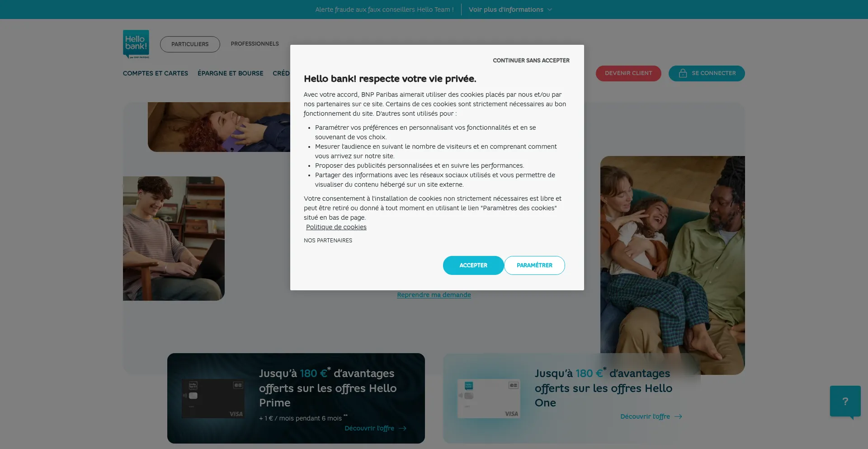868x449 pixels.
Task: Click the Hello bank! logo
Action: point(136,44)
